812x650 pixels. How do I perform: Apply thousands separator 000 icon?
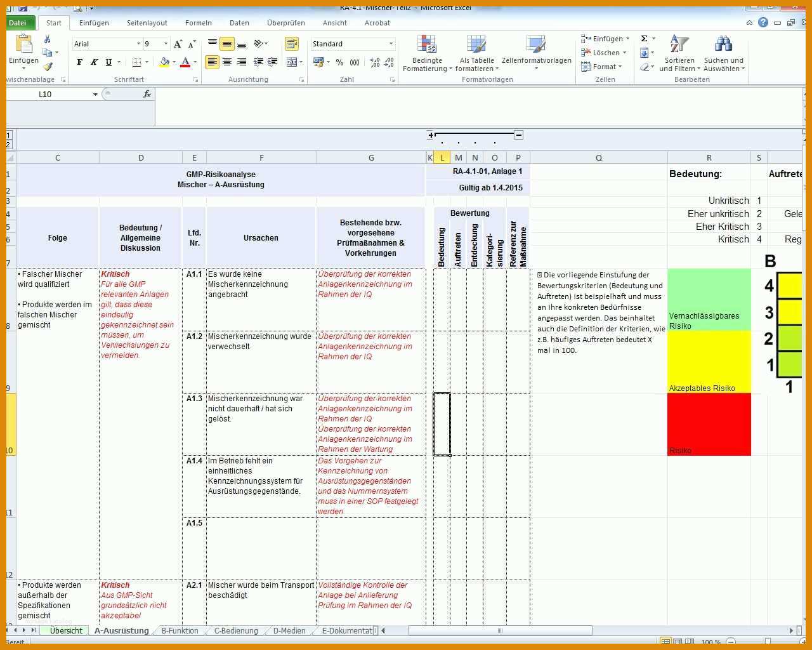(x=355, y=62)
